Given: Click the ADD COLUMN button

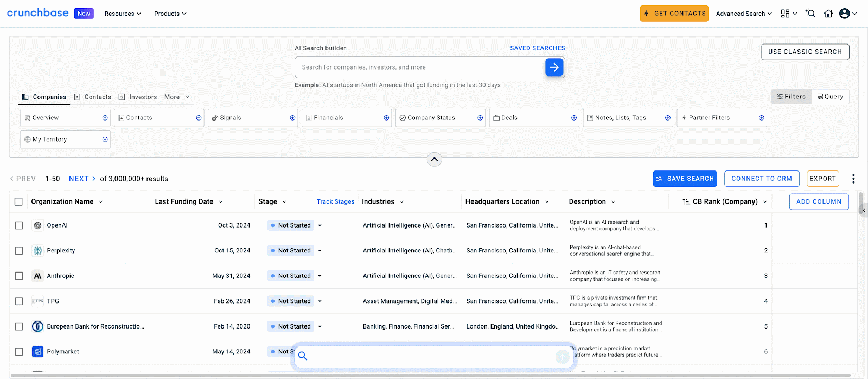Looking at the screenshot, I should coord(819,201).
